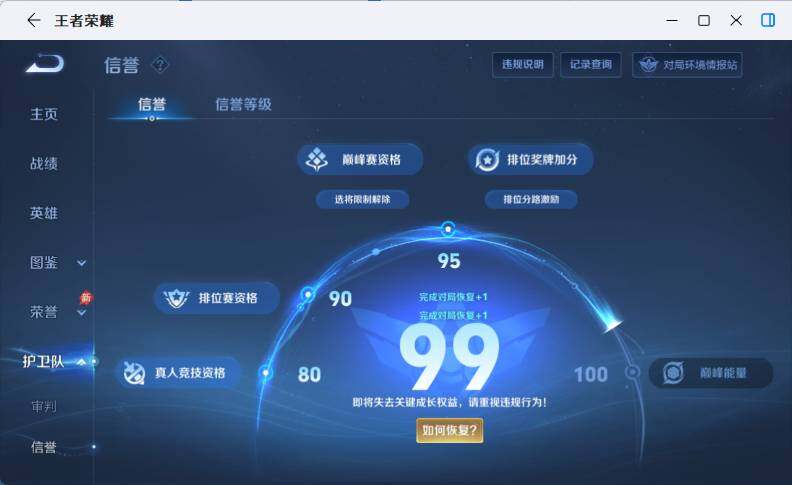Click the 违规说明 button
Image resolution: width=792 pixels, height=485 pixels.
(x=523, y=65)
